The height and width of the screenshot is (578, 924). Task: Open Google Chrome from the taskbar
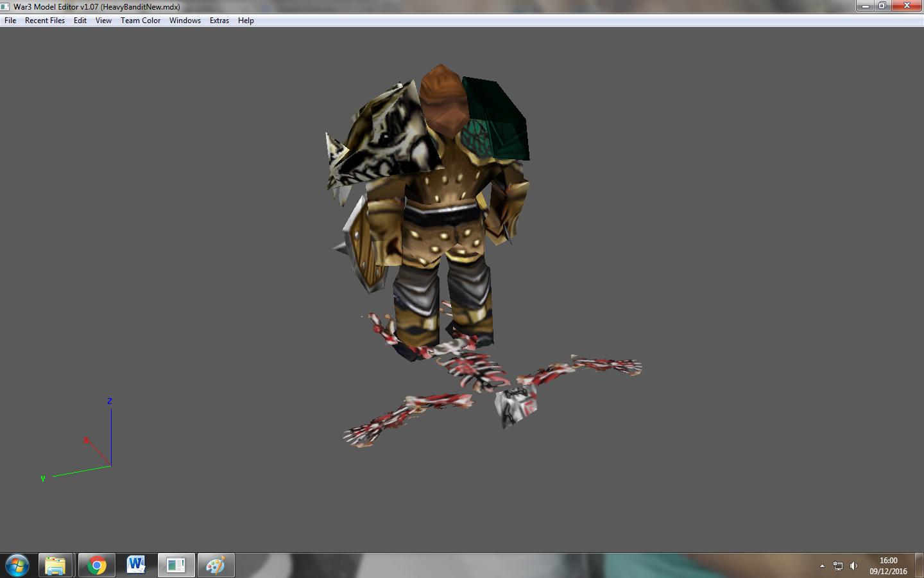click(97, 566)
